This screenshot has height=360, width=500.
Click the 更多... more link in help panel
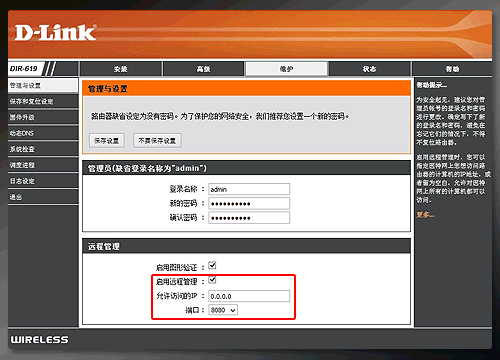(425, 215)
